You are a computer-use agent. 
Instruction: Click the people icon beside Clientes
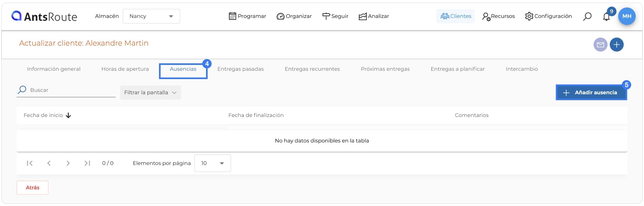(445, 17)
